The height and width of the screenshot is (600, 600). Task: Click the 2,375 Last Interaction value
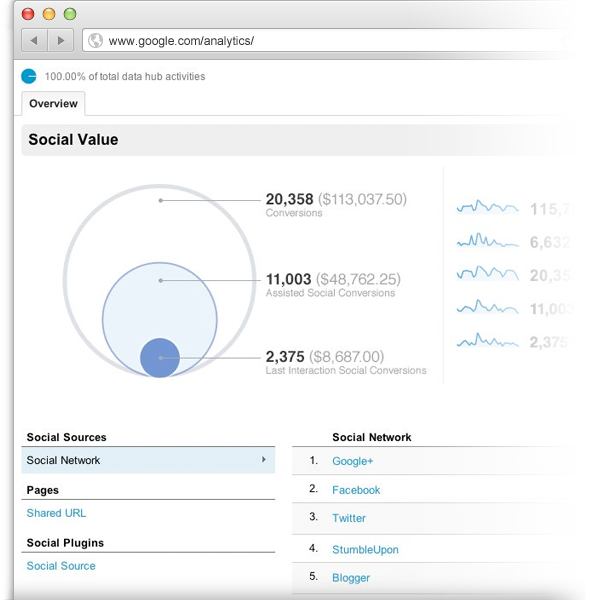(x=285, y=357)
